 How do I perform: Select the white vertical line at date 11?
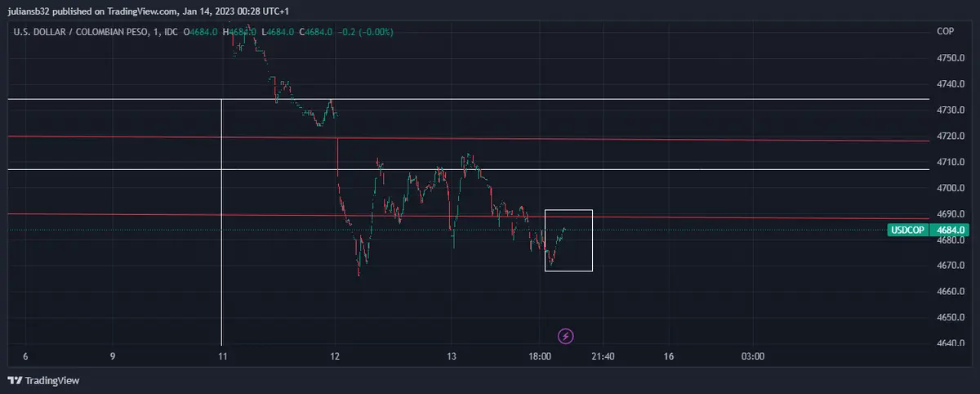tap(221, 222)
